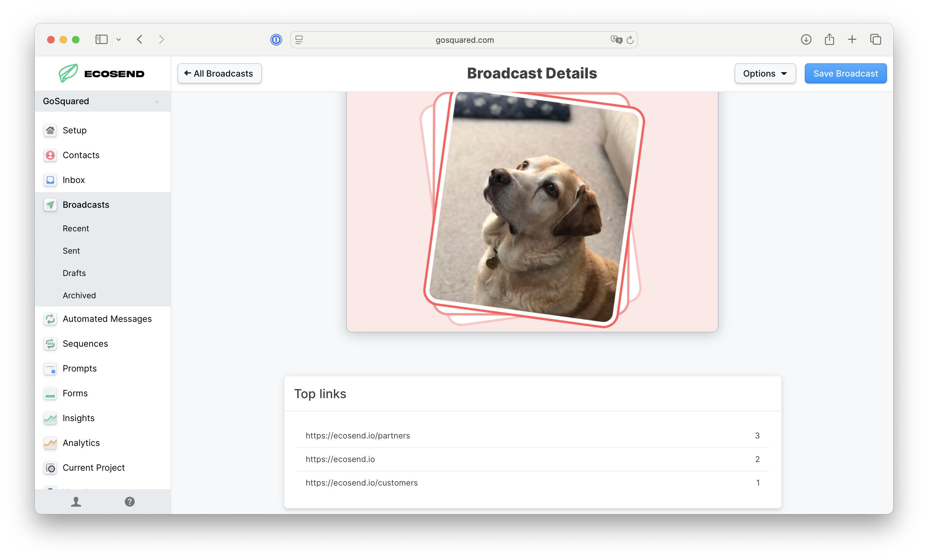Click the account profile icon at bottom
The width and height of the screenshot is (928, 560).
coord(76,502)
